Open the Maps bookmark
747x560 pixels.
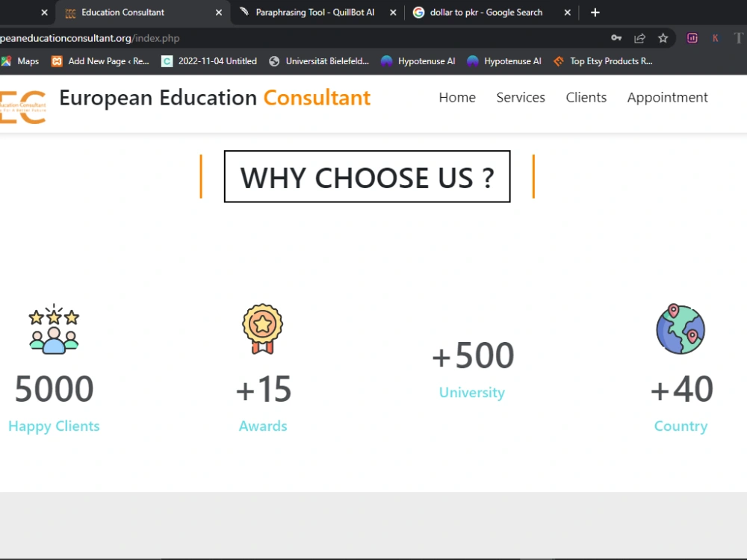click(x=20, y=61)
